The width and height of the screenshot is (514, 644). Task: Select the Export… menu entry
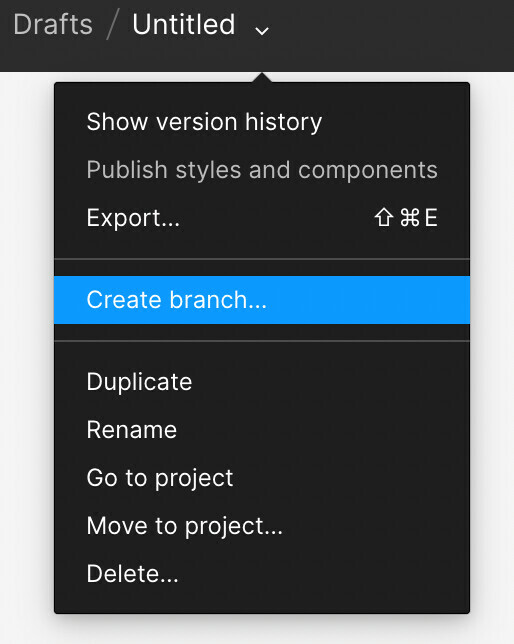[262, 218]
